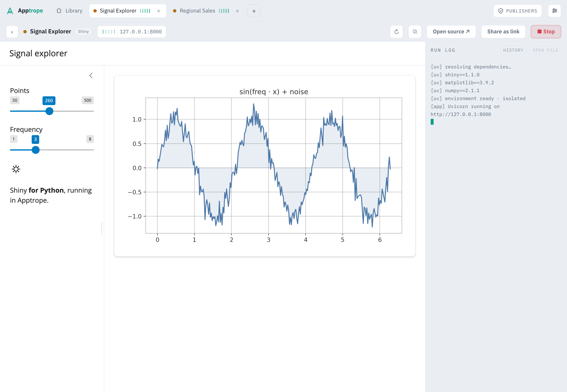Click the Frequency minimum value 1
The height and width of the screenshot is (392, 567).
pos(14,139)
